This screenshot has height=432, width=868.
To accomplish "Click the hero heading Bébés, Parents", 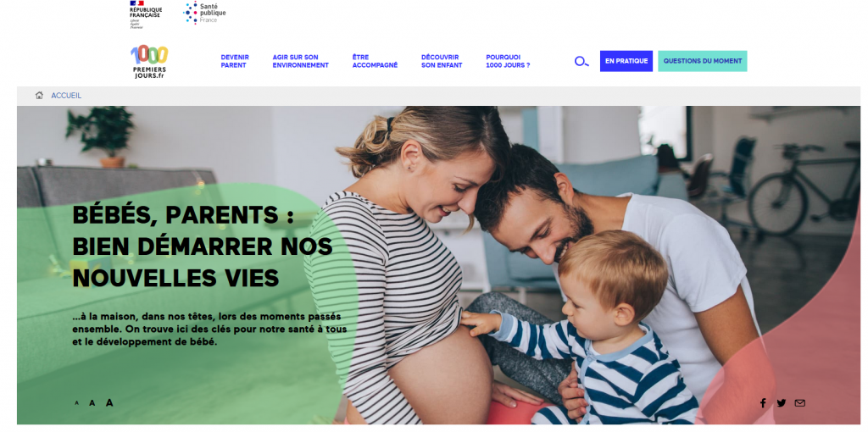I will [203, 246].
